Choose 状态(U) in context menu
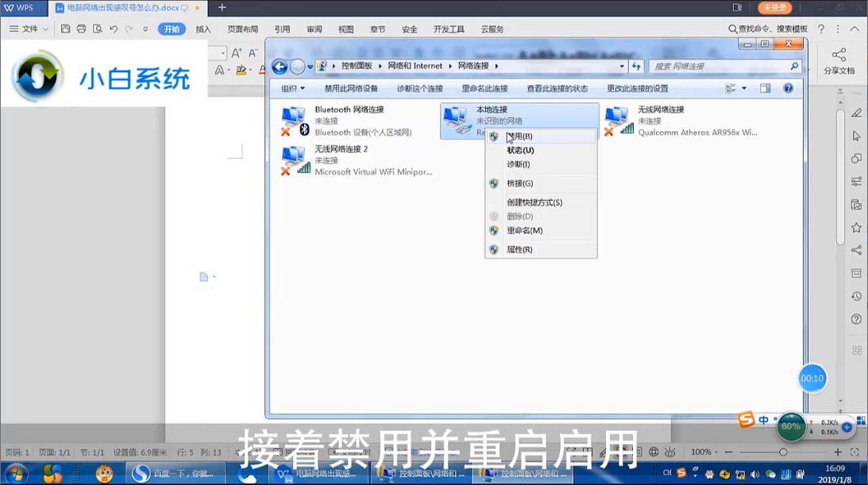The height and width of the screenshot is (485, 868). [x=541, y=151]
